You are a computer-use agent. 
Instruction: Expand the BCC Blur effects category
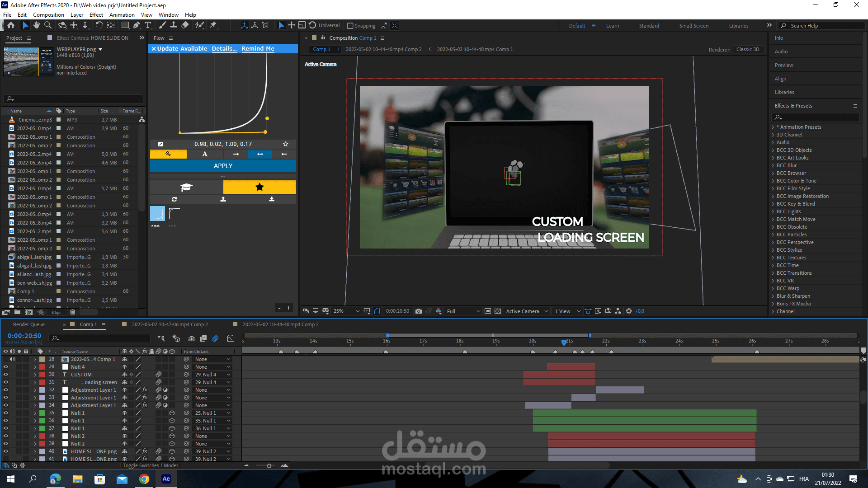click(773, 165)
